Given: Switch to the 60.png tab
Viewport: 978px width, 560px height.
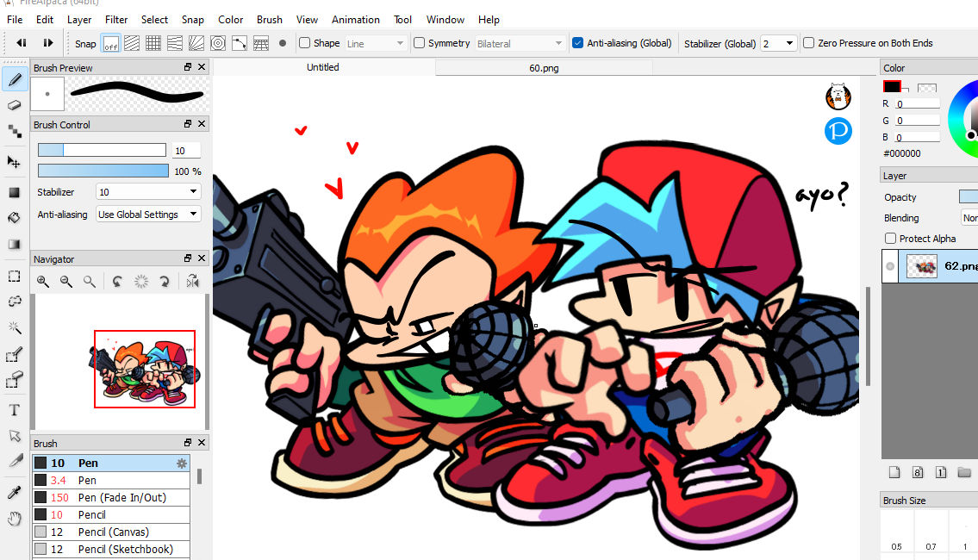Looking at the screenshot, I should click(x=544, y=68).
